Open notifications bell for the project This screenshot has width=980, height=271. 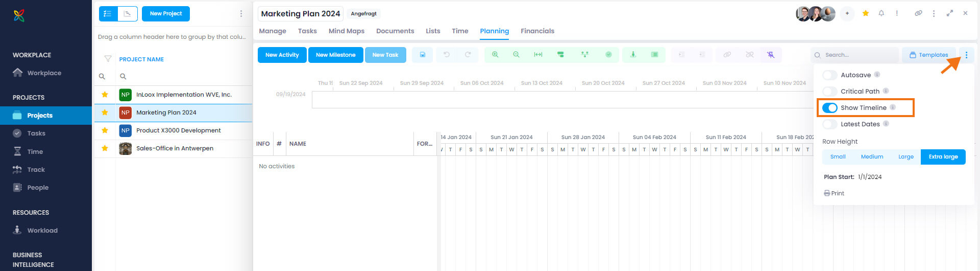(881, 13)
